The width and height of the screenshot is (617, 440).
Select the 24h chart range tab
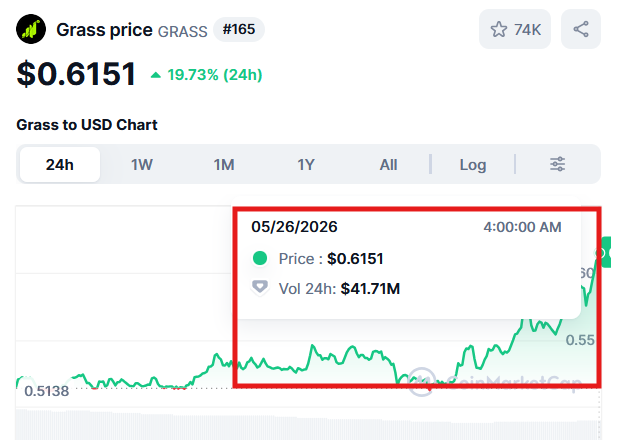click(x=60, y=165)
